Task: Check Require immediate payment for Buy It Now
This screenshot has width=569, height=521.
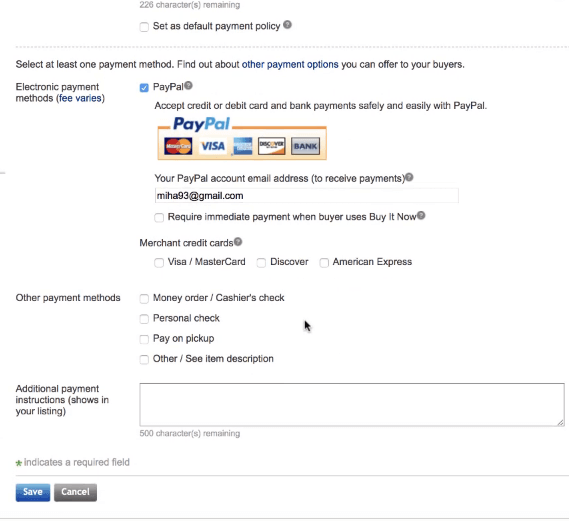Action: pyautogui.click(x=159, y=218)
